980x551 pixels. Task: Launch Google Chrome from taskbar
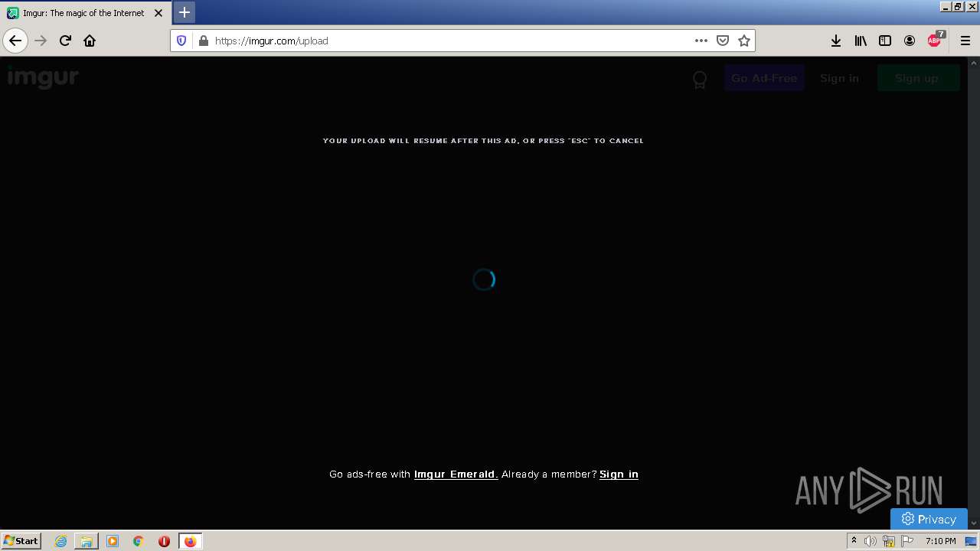139,541
